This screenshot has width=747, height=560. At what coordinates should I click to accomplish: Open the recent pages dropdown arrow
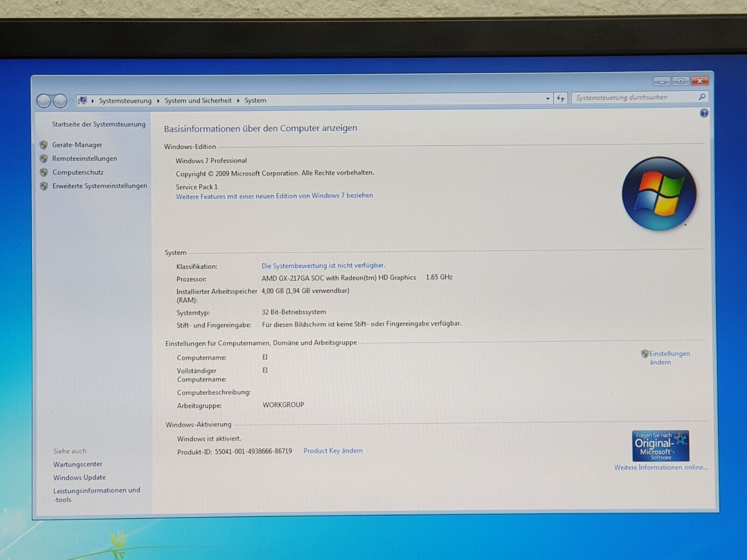pyautogui.click(x=71, y=101)
